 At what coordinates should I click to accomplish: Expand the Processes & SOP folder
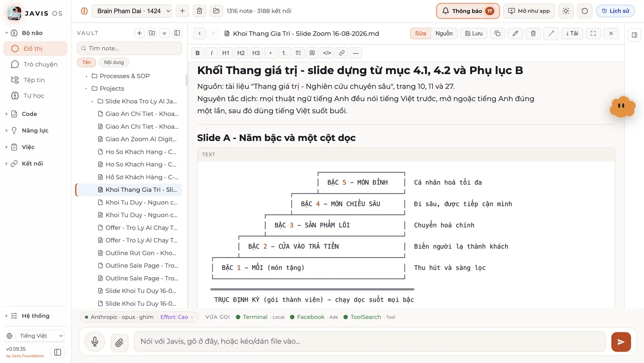pos(124,76)
